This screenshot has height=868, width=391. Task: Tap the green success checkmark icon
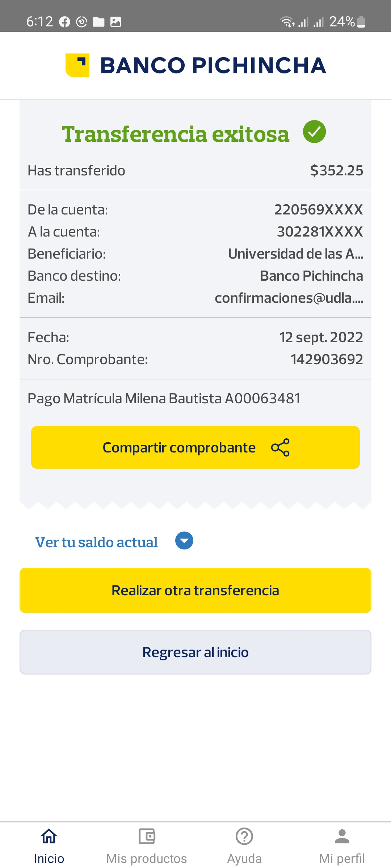(x=314, y=132)
